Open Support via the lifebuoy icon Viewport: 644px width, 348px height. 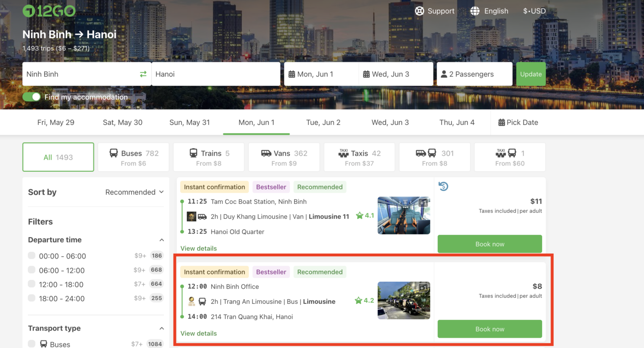click(419, 11)
